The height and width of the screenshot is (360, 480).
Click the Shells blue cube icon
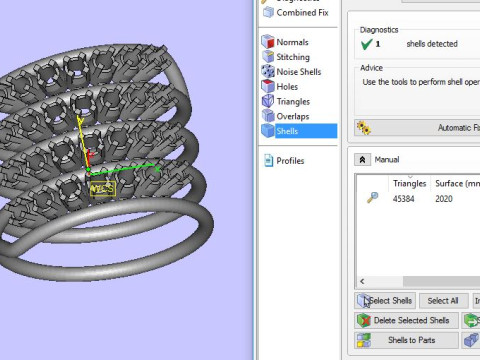tap(268, 131)
